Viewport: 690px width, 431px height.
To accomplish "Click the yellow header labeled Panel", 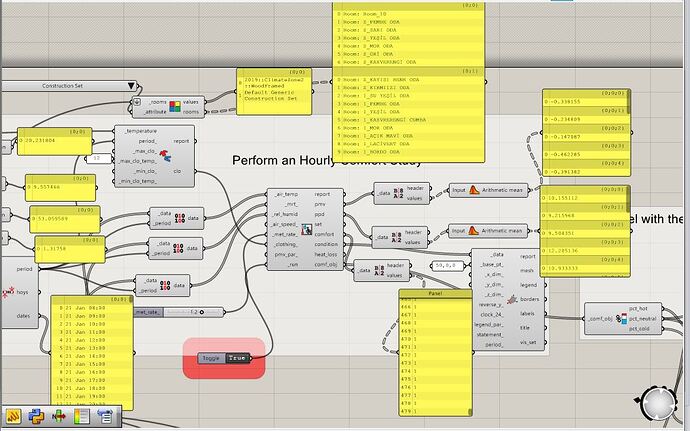I will click(x=435, y=293).
